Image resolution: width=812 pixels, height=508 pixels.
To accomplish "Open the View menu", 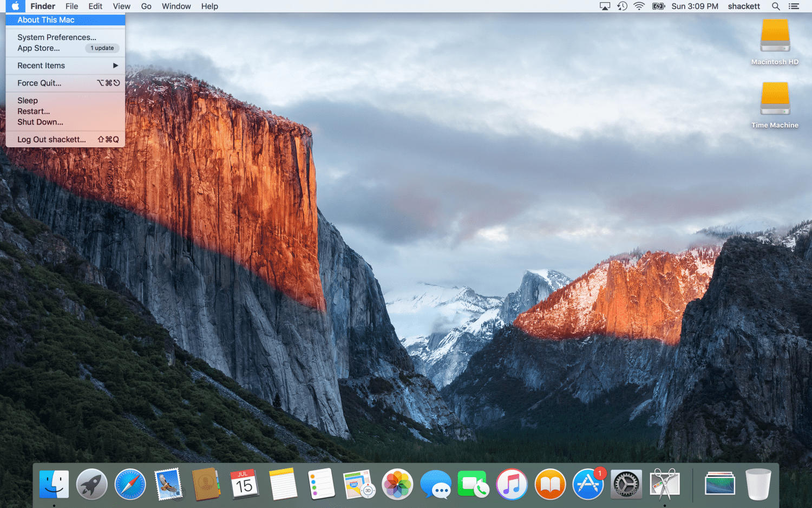I will 121,6.
